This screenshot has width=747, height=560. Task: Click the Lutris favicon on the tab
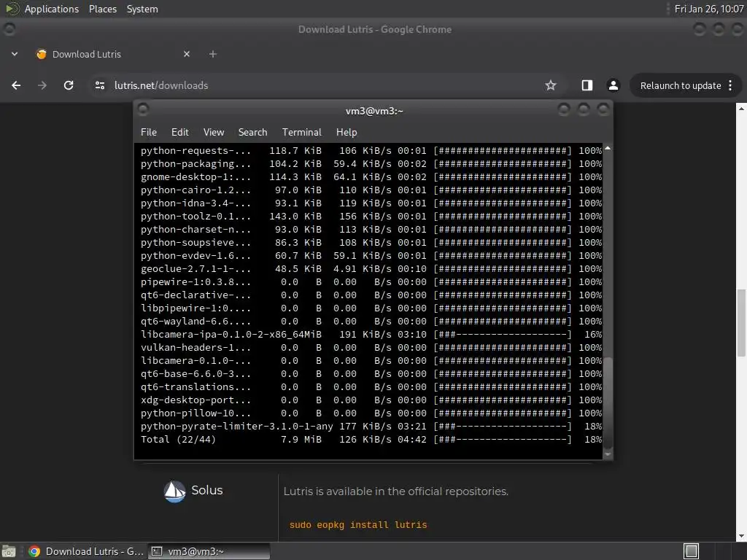(42, 54)
